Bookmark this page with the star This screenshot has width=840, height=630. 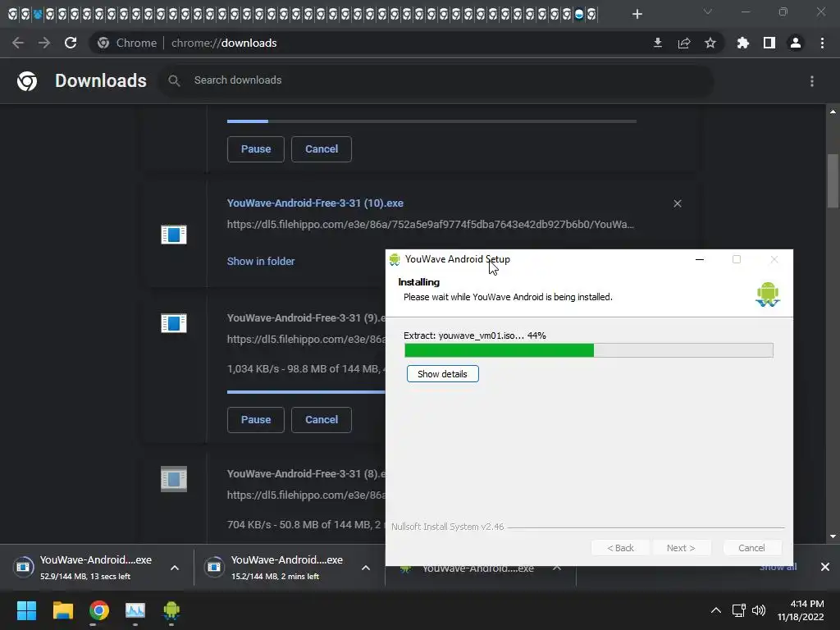(710, 43)
